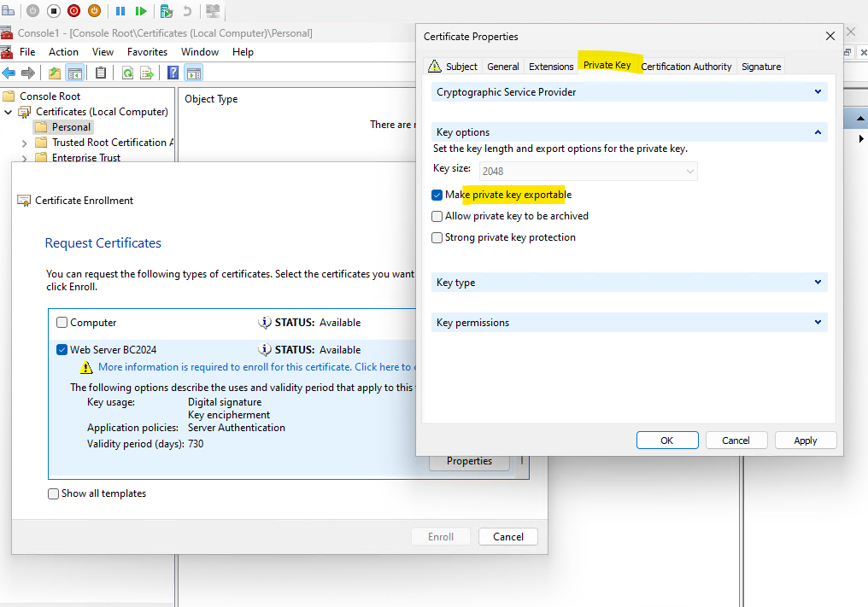Image resolution: width=868 pixels, height=607 pixels.
Task: Expand Trusted Root Certification Authorities node
Action: coord(25,143)
